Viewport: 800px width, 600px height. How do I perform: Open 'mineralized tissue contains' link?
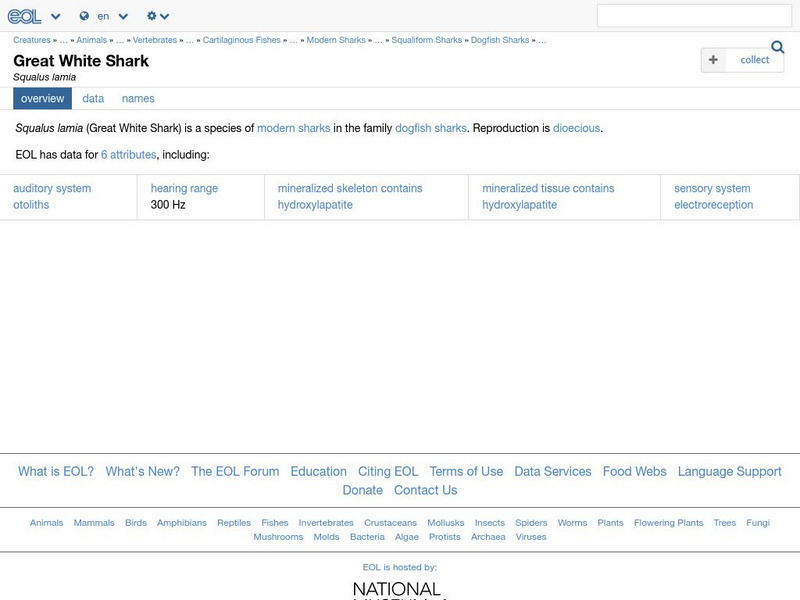pos(548,188)
